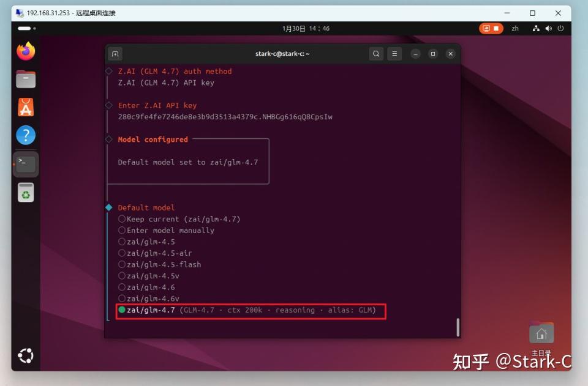Open the Home folder desktop icon
Screen dimensions: 588x386
[x=541, y=333]
